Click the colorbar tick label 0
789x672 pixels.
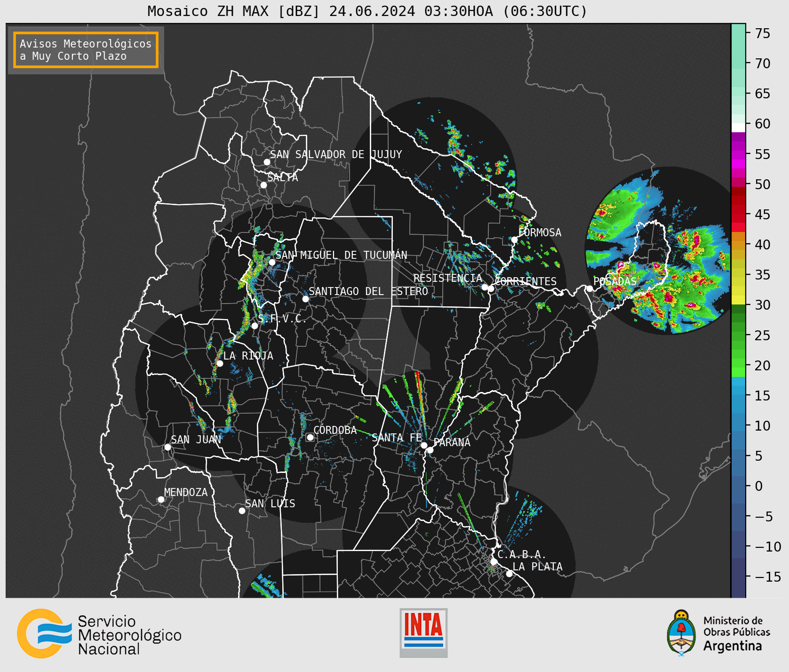pyautogui.click(x=758, y=486)
